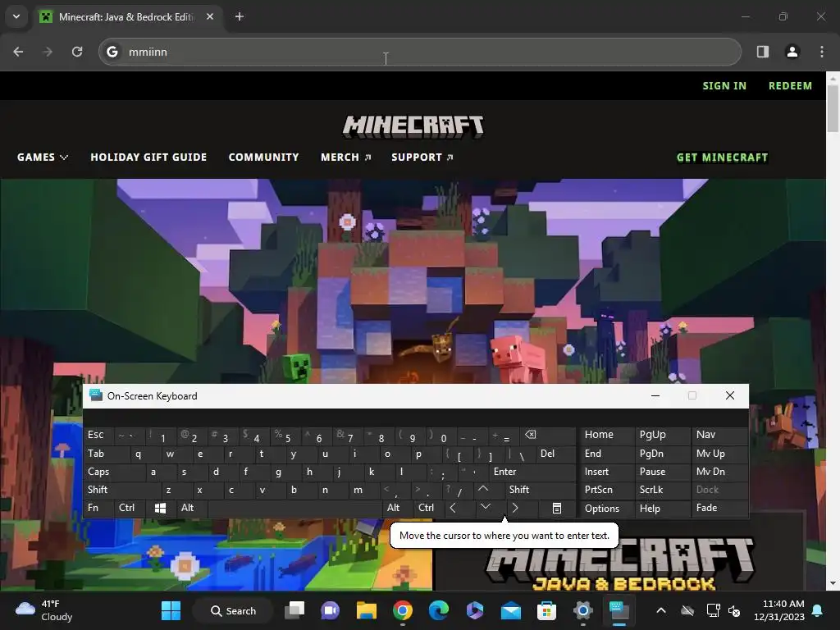
Task: Click Windows logo key on On-Screen Keyboard
Action: [160, 508]
